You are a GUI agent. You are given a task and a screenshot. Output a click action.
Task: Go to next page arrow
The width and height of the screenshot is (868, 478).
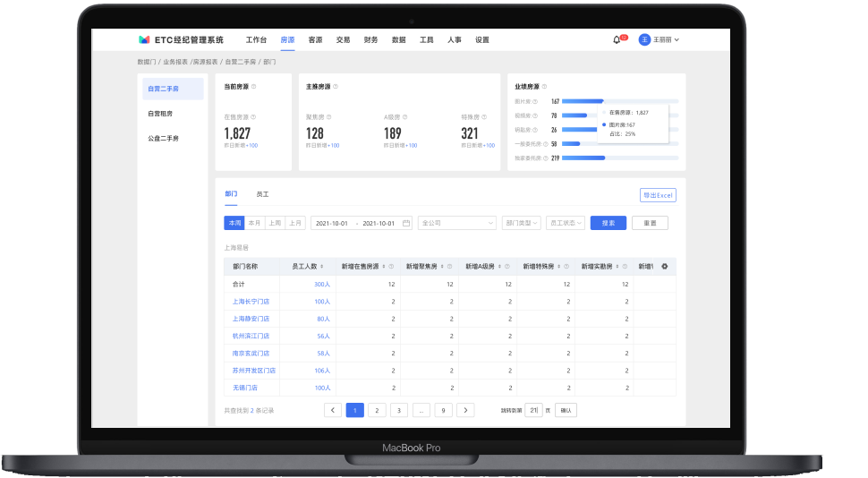tap(465, 411)
